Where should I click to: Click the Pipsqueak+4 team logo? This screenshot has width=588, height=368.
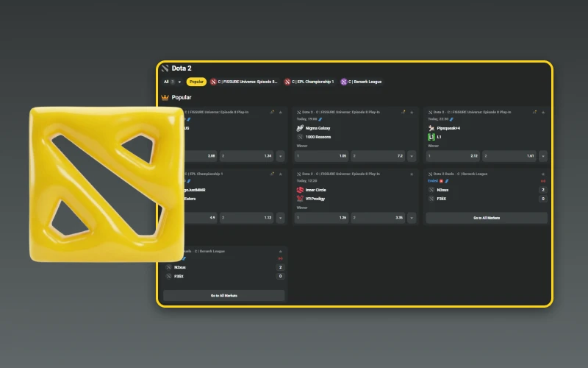[x=431, y=128]
